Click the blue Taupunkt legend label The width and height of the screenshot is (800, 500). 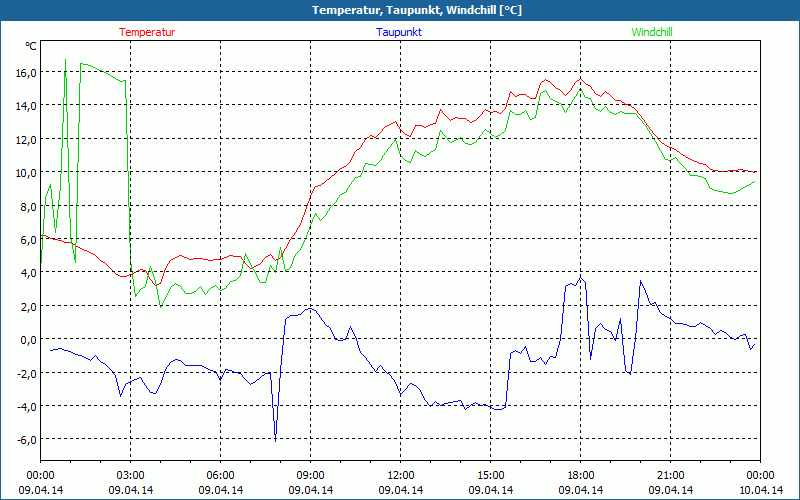pyautogui.click(x=399, y=32)
